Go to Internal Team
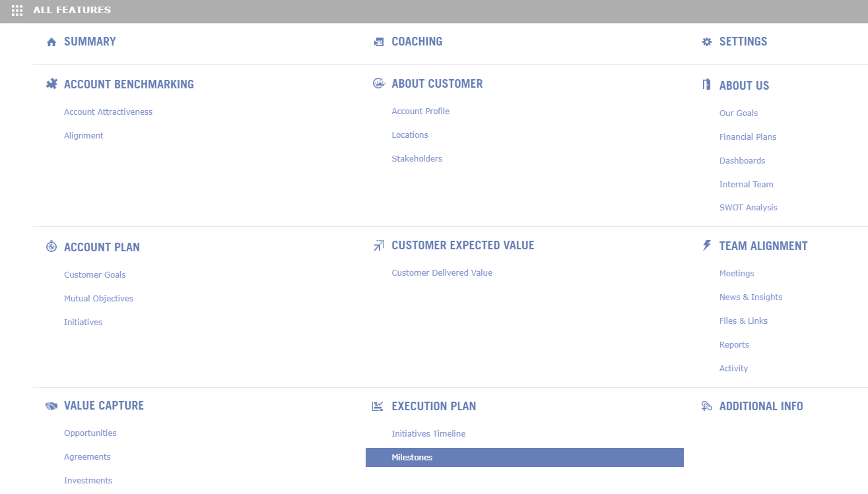This screenshot has width=868, height=494. pyautogui.click(x=747, y=185)
